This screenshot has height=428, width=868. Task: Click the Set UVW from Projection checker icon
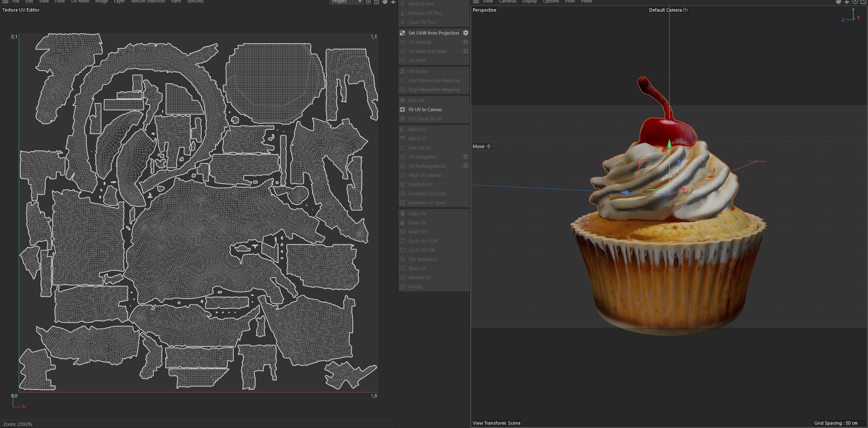[x=402, y=33]
